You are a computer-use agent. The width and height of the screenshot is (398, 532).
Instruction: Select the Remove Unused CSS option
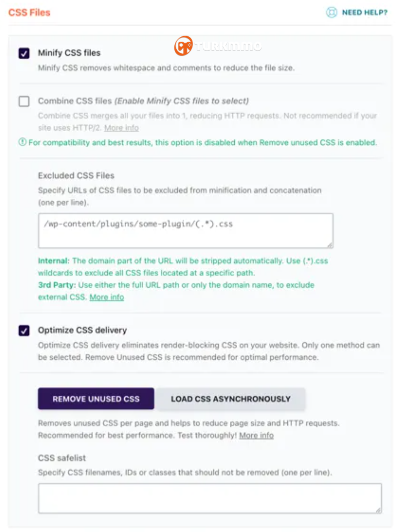[x=96, y=399]
